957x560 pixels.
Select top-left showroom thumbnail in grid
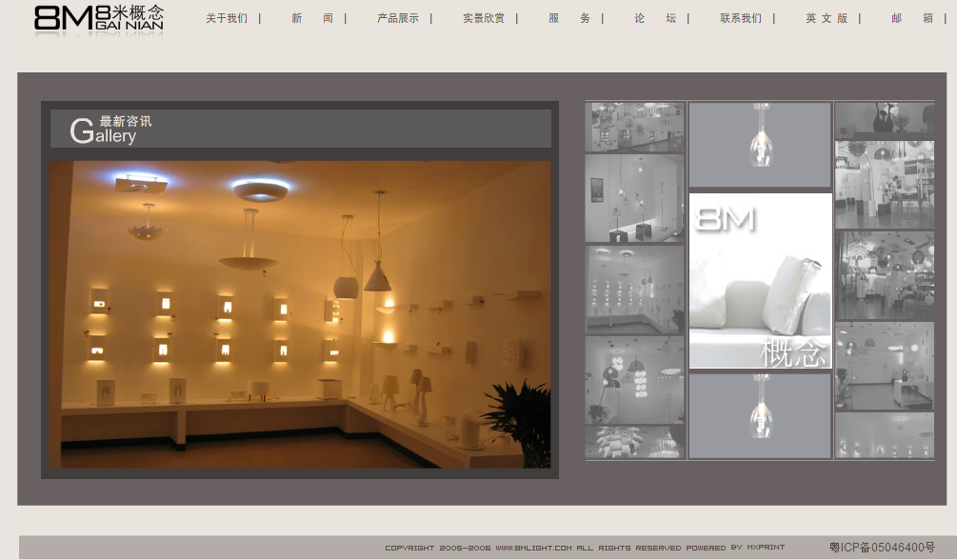point(634,127)
